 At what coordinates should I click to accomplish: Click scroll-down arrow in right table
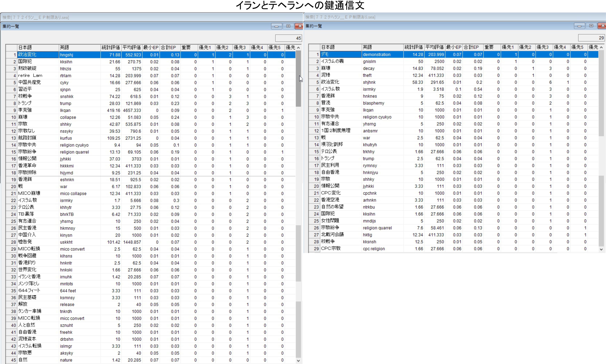coord(601,249)
